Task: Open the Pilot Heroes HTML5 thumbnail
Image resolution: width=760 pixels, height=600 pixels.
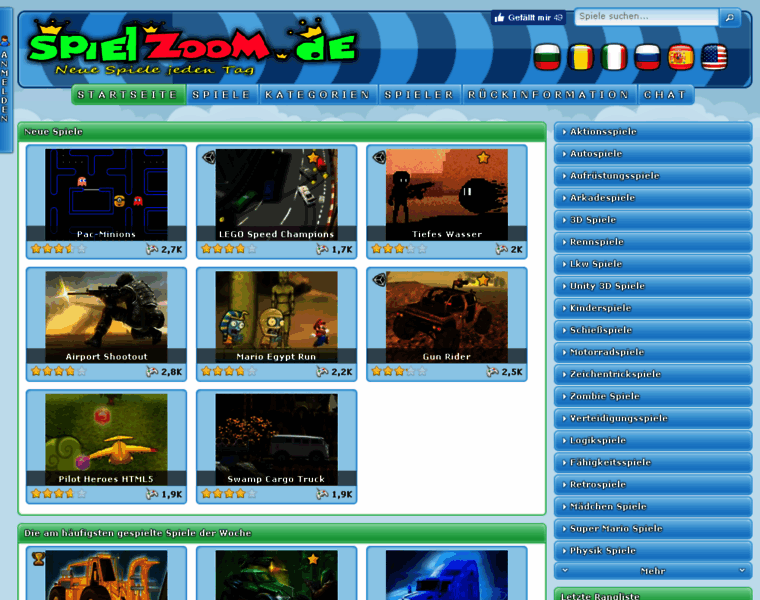Action: click(x=106, y=439)
